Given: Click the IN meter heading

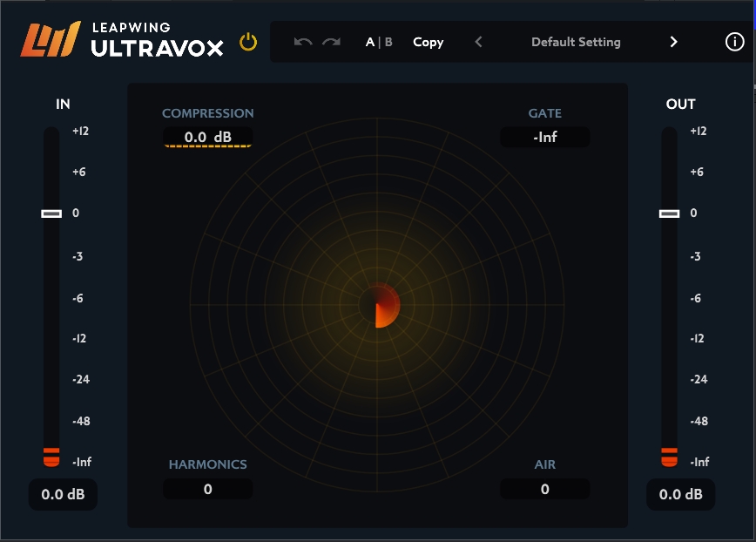Looking at the screenshot, I should [63, 105].
